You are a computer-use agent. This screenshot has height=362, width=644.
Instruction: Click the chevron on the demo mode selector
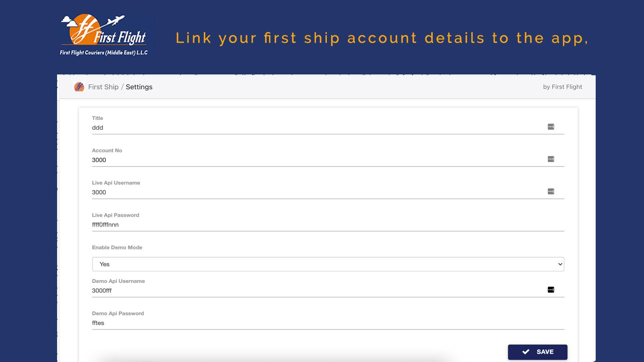click(559, 264)
